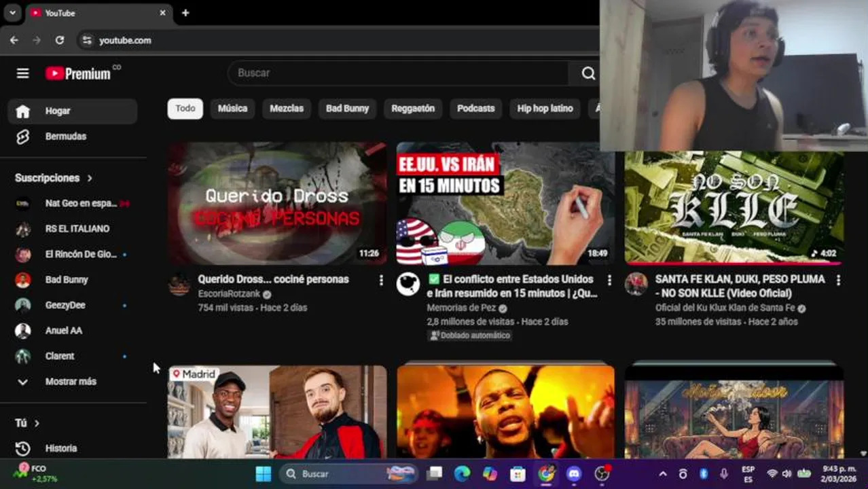The image size is (868, 489).
Task: Click the Doblado automático badge
Action: click(x=469, y=336)
